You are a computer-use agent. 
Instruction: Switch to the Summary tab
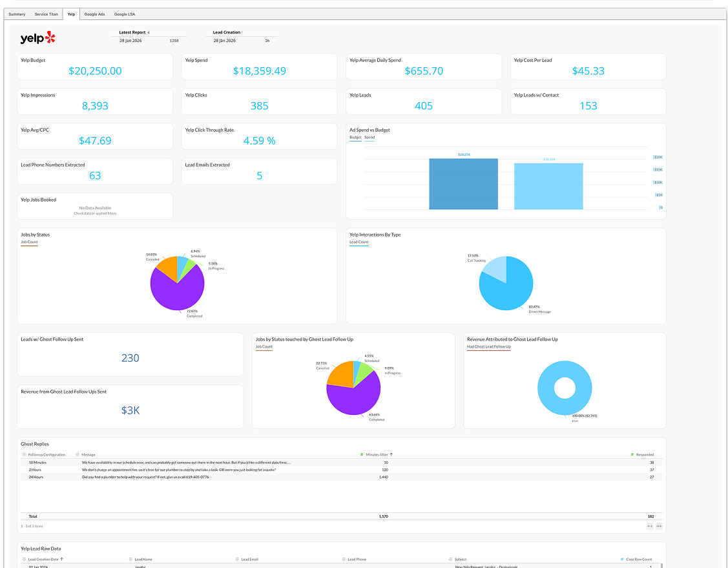pyautogui.click(x=16, y=14)
